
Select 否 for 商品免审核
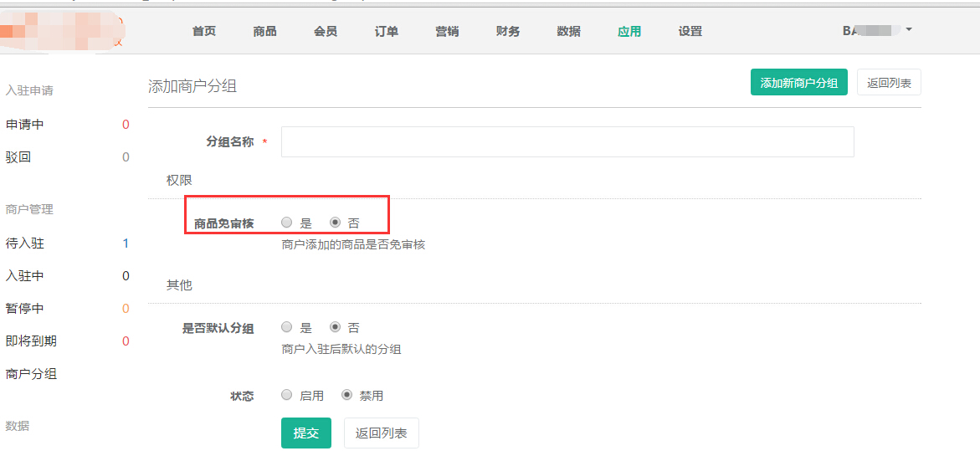click(x=336, y=223)
